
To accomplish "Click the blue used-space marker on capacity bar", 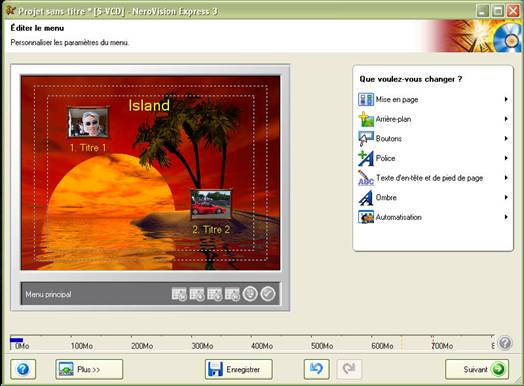I will click(x=16, y=340).
